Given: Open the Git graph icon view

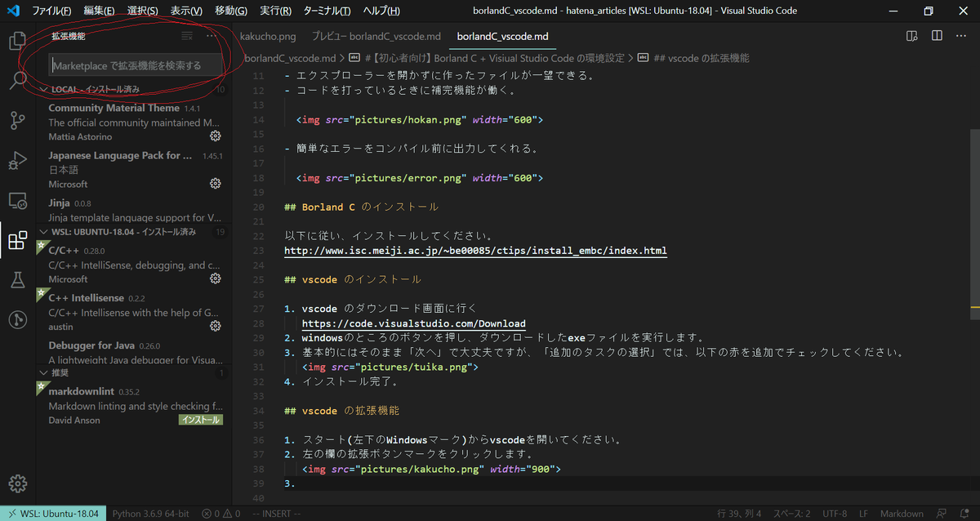Looking at the screenshot, I should (x=18, y=320).
